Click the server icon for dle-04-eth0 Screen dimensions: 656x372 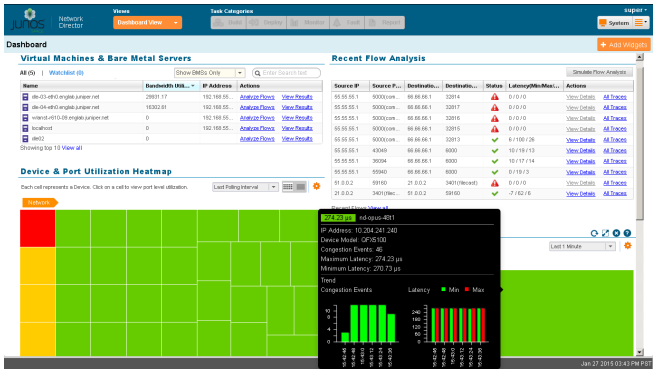point(26,107)
